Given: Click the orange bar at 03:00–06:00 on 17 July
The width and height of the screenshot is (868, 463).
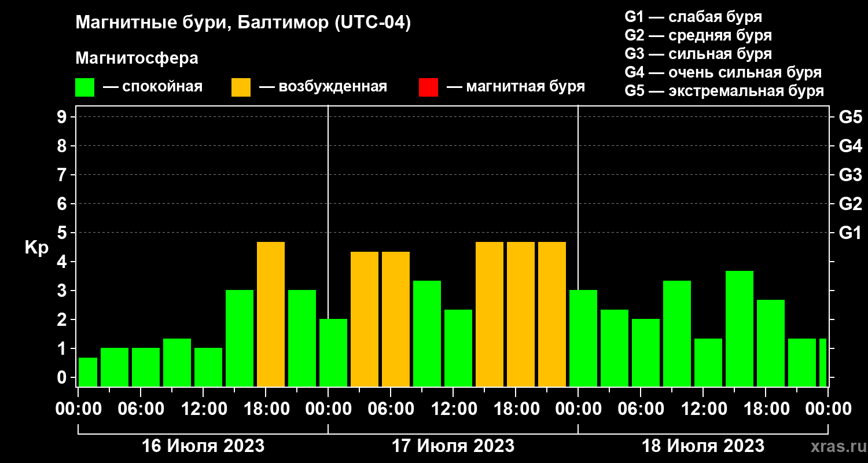Looking at the screenshot, I should click(365, 319).
